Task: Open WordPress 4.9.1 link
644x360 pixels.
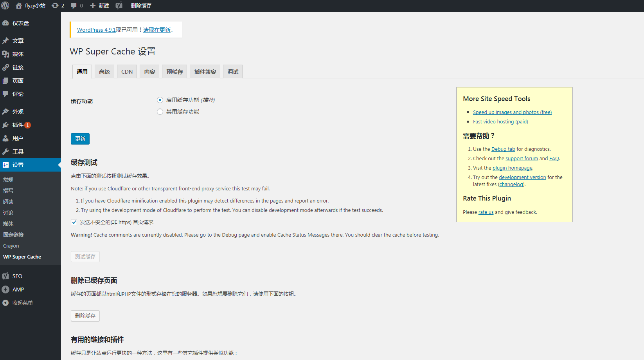Action: click(96, 30)
